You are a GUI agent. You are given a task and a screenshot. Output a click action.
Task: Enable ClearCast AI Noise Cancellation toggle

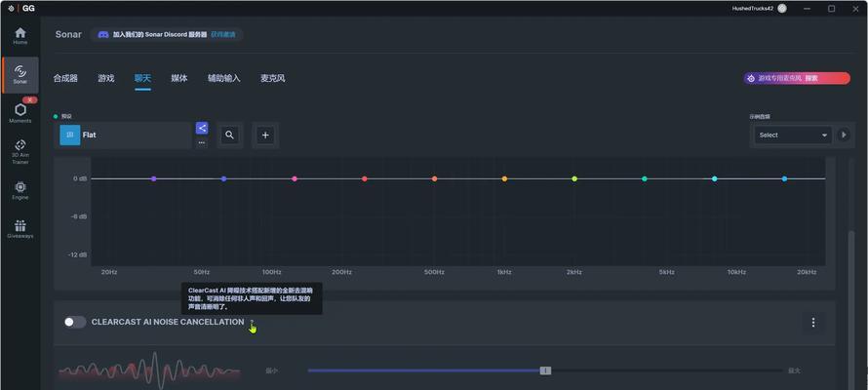click(x=75, y=322)
